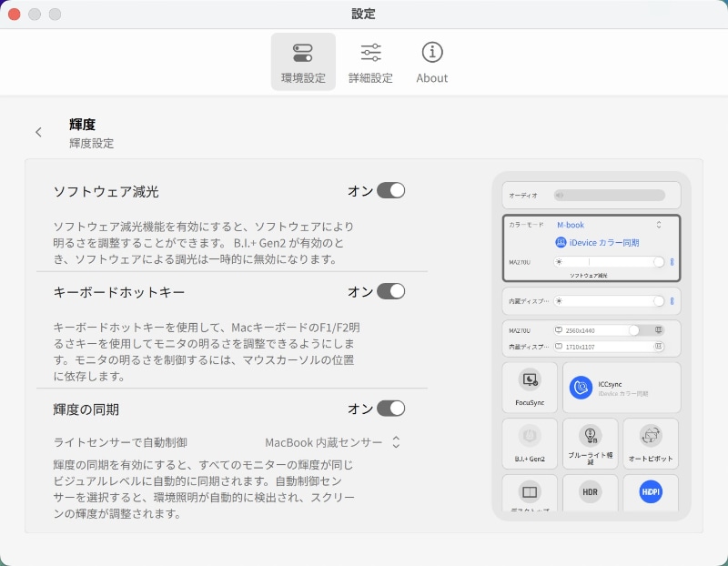Screen dimensions: 728x566
Task: Open the FocuSync feature
Action: 529,387
